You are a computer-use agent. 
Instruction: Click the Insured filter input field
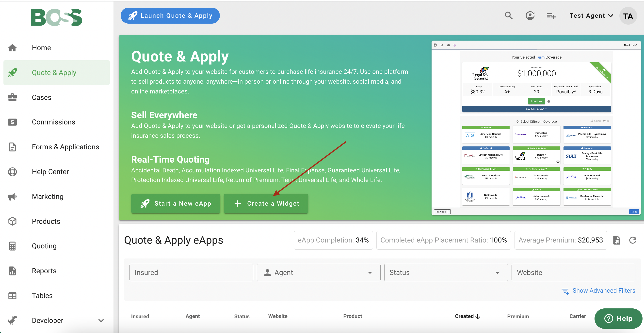(x=191, y=272)
